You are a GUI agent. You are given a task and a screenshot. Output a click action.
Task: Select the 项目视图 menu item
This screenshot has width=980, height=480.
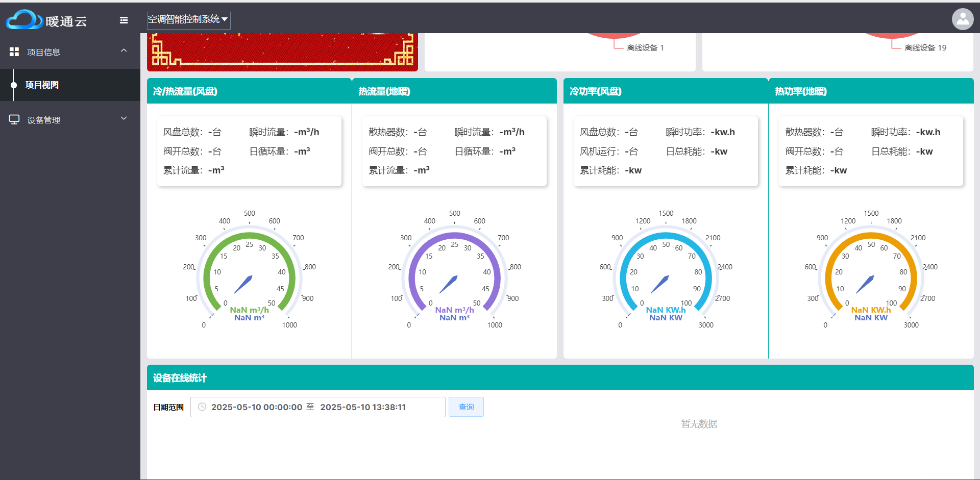(70, 85)
